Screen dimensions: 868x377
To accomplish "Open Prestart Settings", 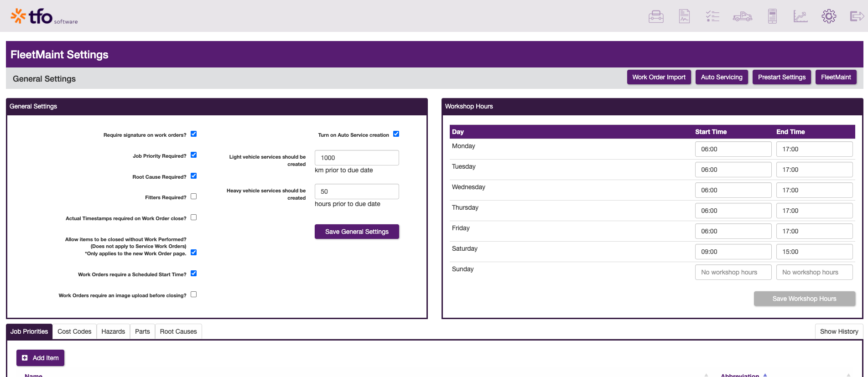I will [x=782, y=77].
